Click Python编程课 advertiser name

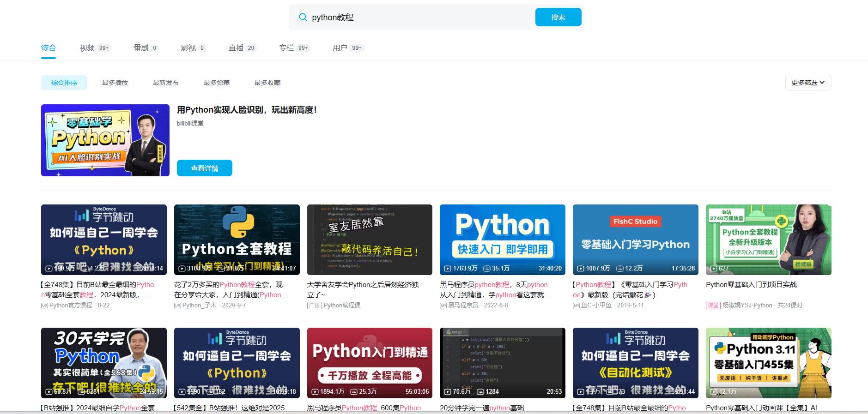click(x=342, y=305)
